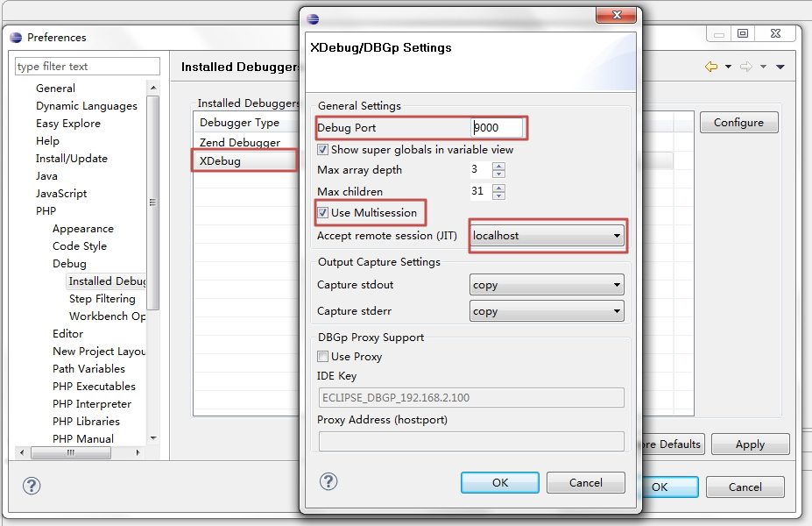Image resolution: width=812 pixels, height=526 pixels.
Task: Click the Debug Port input field
Action: (498, 127)
